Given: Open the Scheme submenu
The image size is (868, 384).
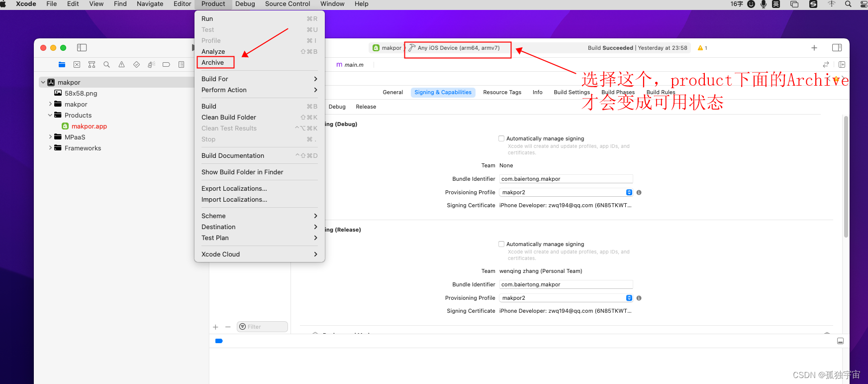Looking at the screenshot, I should [x=259, y=216].
